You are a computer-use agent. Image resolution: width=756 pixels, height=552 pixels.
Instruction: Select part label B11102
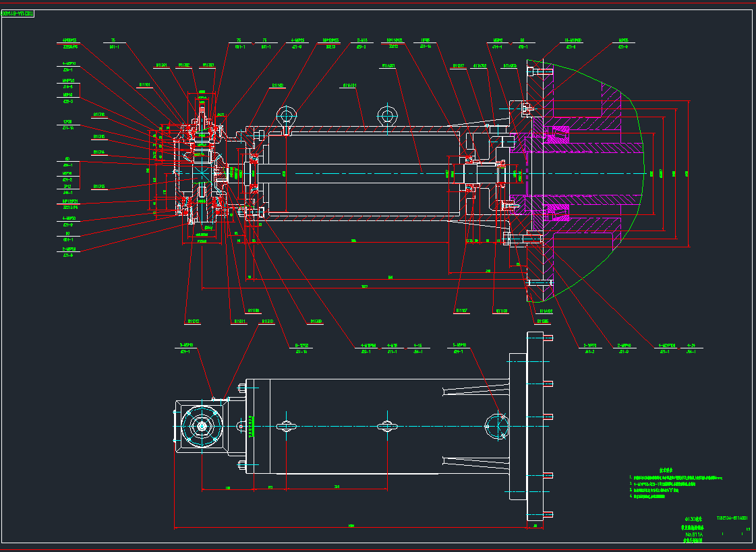(x=278, y=85)
